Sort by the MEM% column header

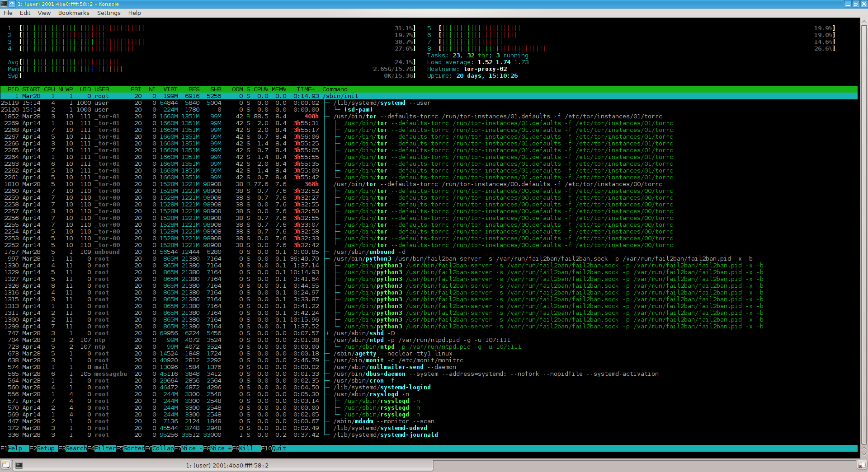(279, 89)
